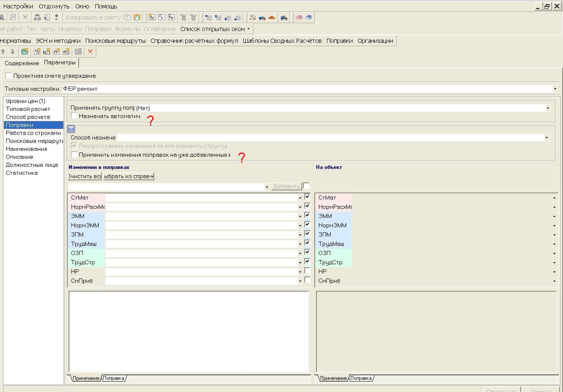Switch to the Содержание tab
This screenshot has width=563, height=392.
[x=22, y=63]
